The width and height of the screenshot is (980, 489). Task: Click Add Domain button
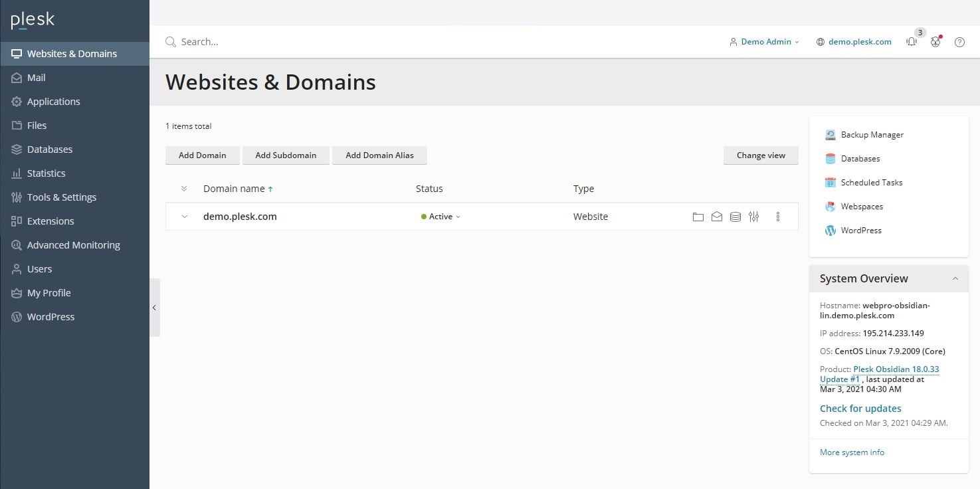tap(203, 155)
